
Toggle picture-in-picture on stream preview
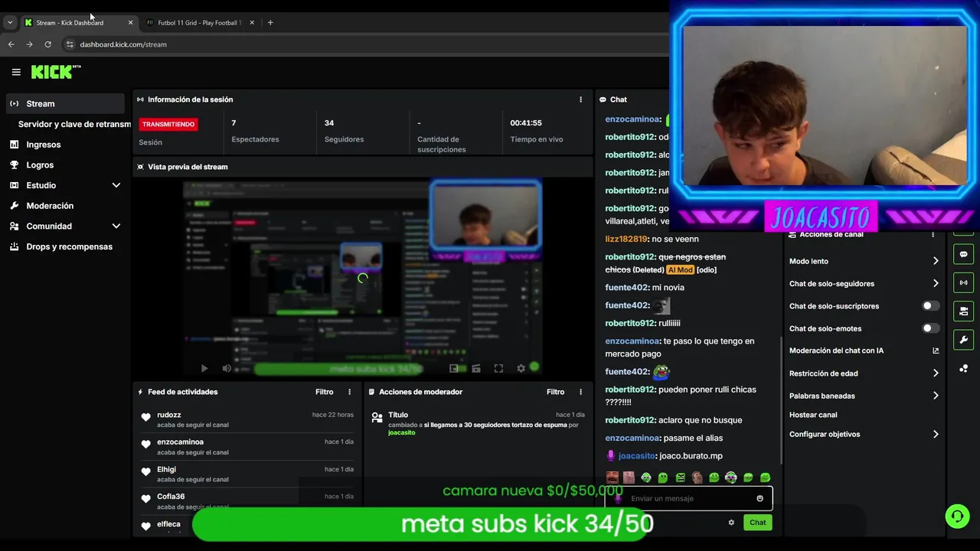[x=454, y=368]
